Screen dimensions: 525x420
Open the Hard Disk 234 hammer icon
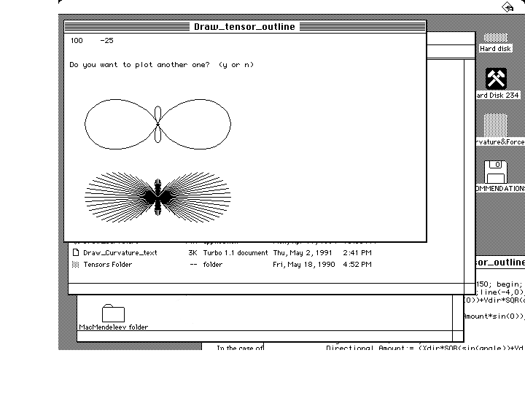point(497,78)
